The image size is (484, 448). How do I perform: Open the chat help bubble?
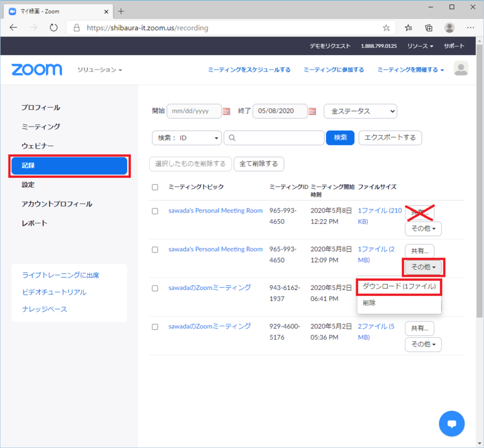451,424
